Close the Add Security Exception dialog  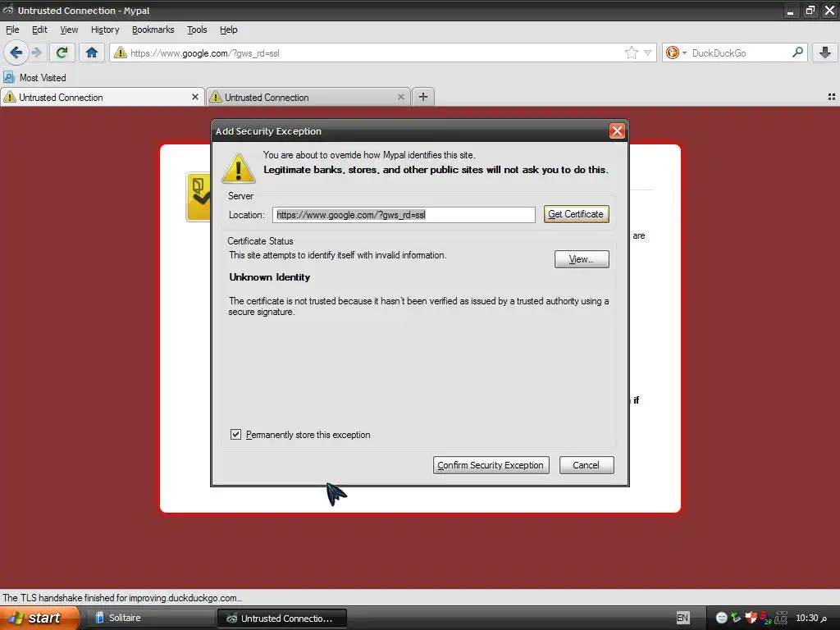617,130
